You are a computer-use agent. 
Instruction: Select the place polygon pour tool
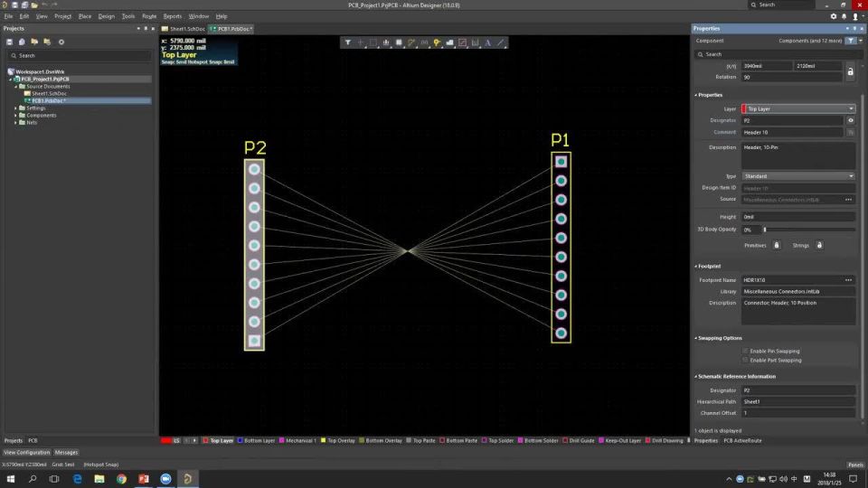pyautogui.click(x=449, y=42)
